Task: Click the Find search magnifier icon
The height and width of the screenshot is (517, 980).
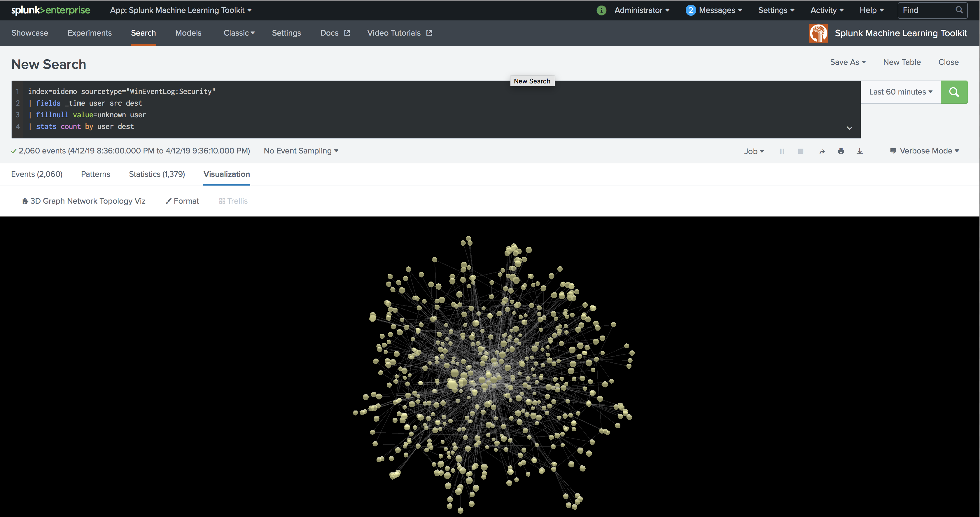Action: point(959,10)
